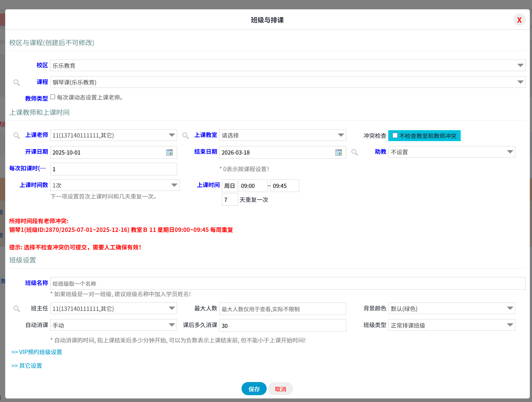Open the 班级类型 dropdown

coord(510,325)
